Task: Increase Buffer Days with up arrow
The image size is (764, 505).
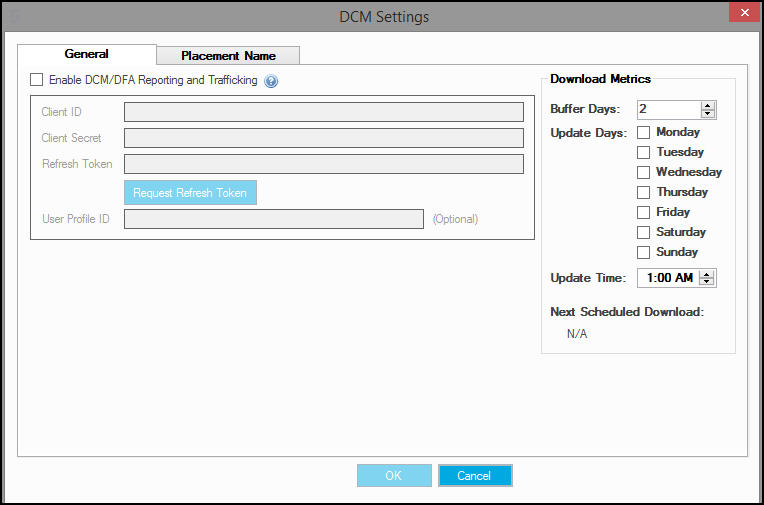Action: pyautogui.click(x=708, y=105)
